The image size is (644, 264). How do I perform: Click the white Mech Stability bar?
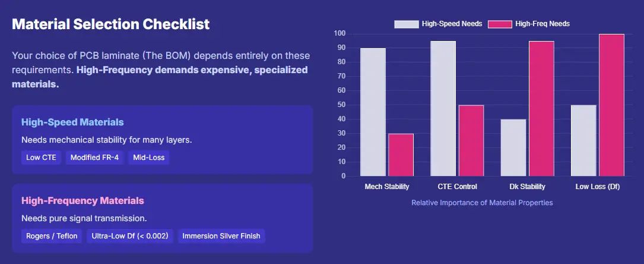click(373, 112)
